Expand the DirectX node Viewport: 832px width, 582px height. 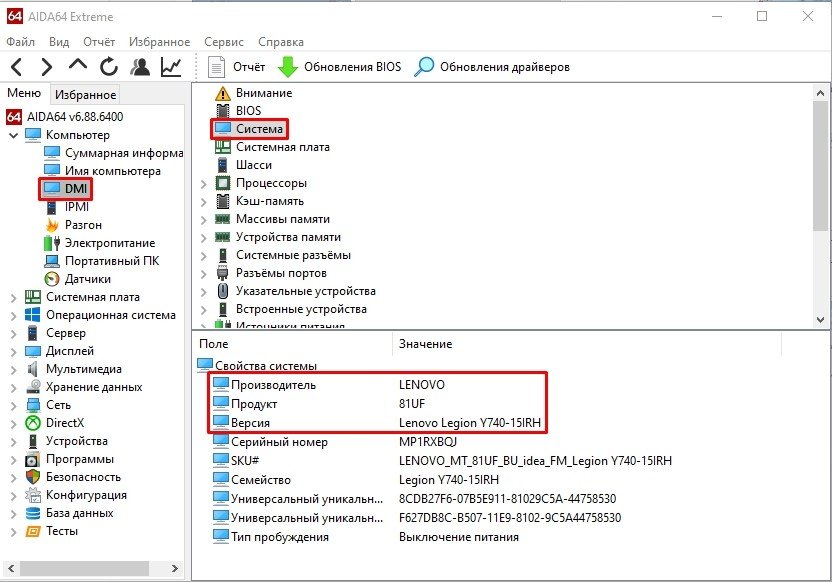[14, 424]
